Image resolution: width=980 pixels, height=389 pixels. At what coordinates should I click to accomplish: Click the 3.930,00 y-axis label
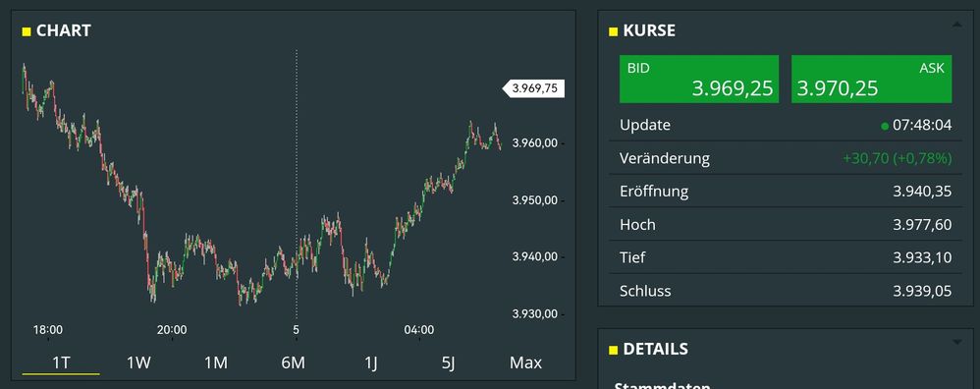534,314
